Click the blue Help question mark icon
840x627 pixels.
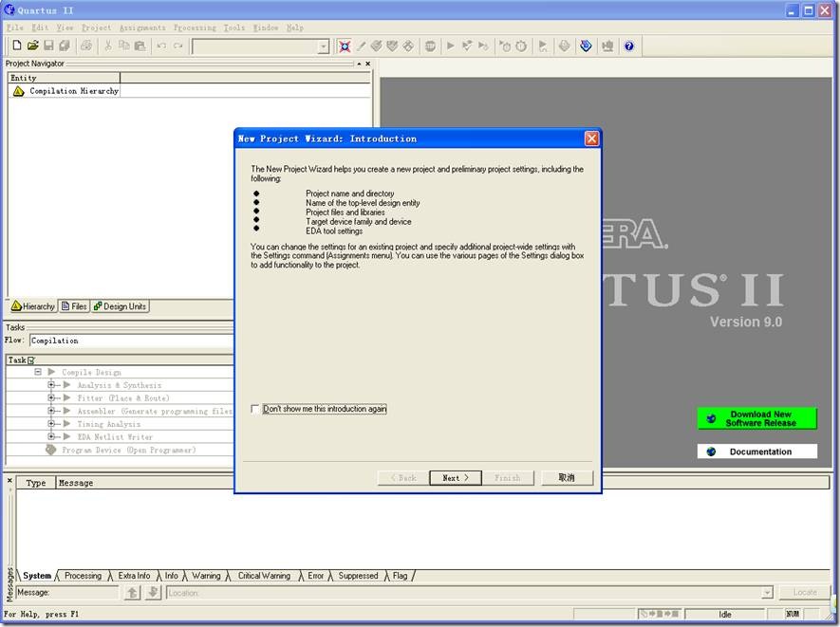(x=628, y=46)
